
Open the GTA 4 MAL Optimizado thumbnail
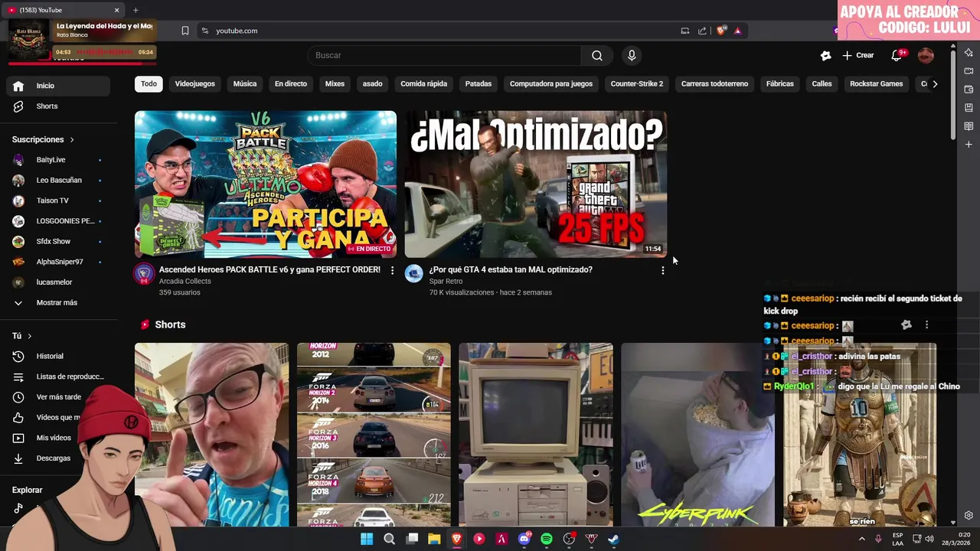click(x=536, y=184)
